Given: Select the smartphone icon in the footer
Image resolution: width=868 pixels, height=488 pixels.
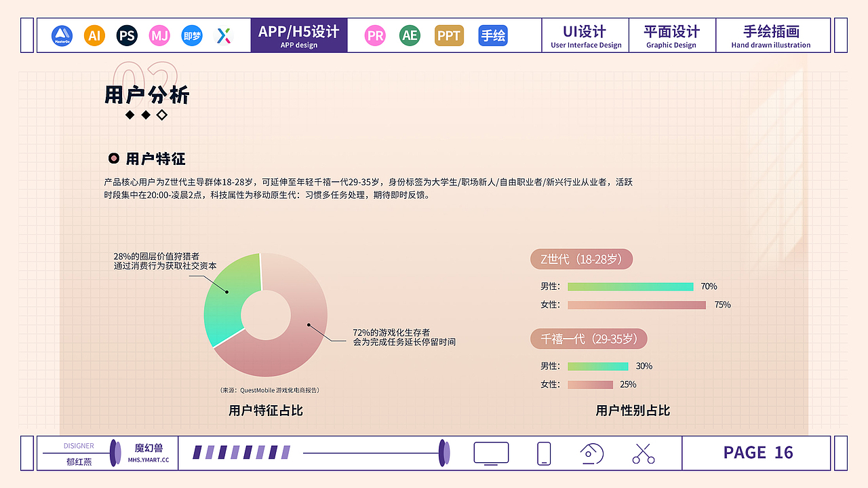Looking at the screenshot, I should coord(543,453).
